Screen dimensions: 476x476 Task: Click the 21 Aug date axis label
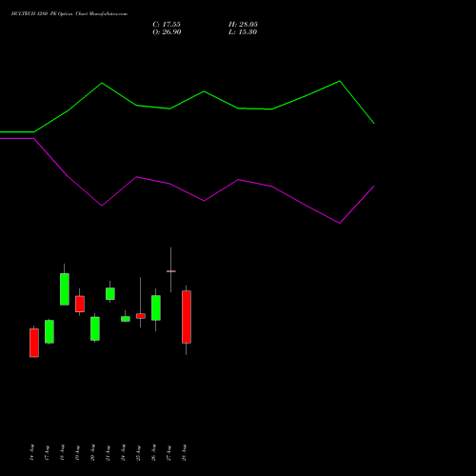coord(108,452)
